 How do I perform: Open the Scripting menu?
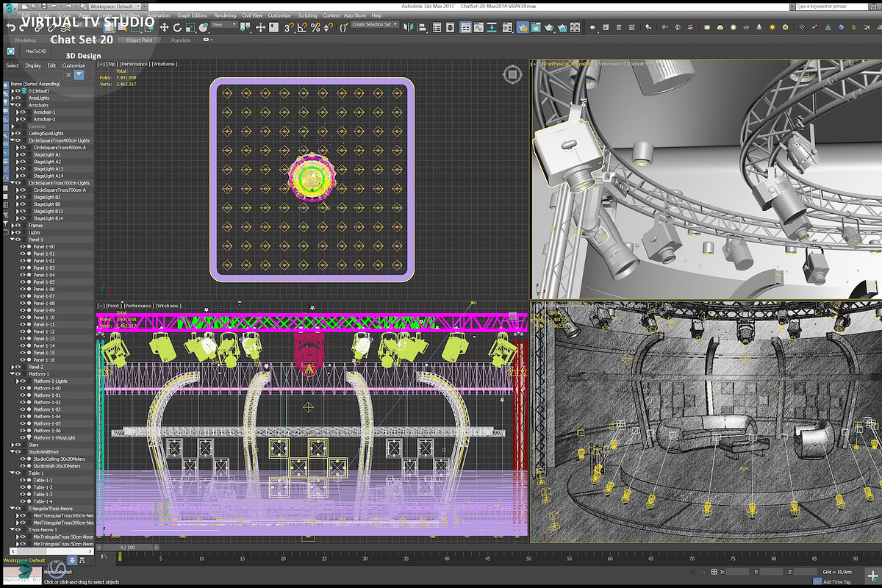(x=308, y=15)
